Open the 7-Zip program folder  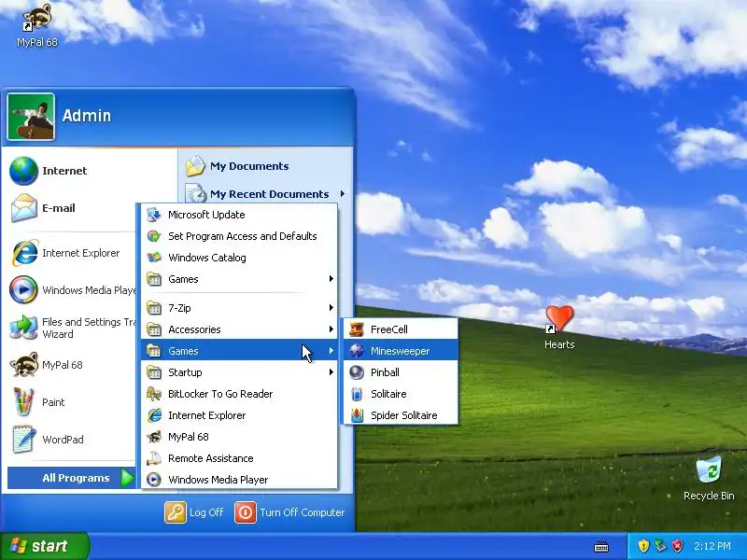[239, 308]
